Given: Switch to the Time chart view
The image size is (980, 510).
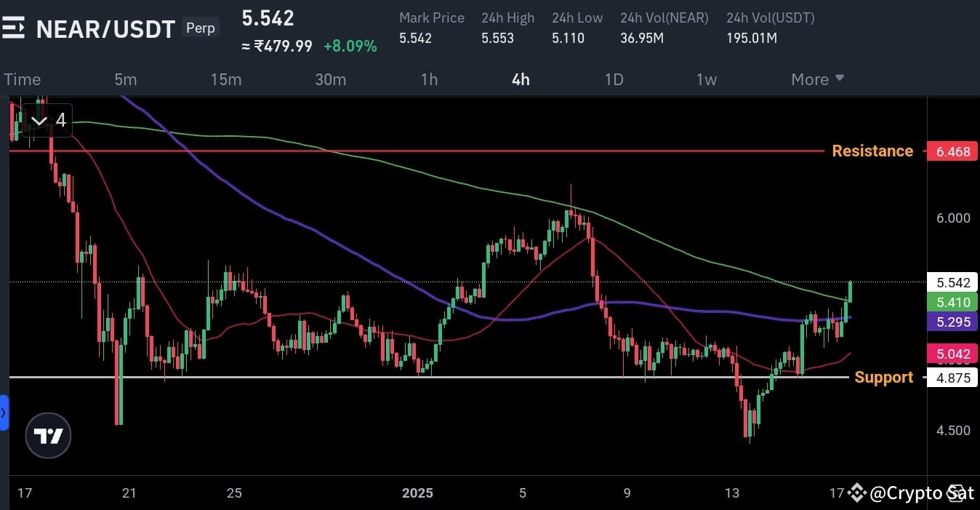Looking at the screenshot, I should point(23,79).
